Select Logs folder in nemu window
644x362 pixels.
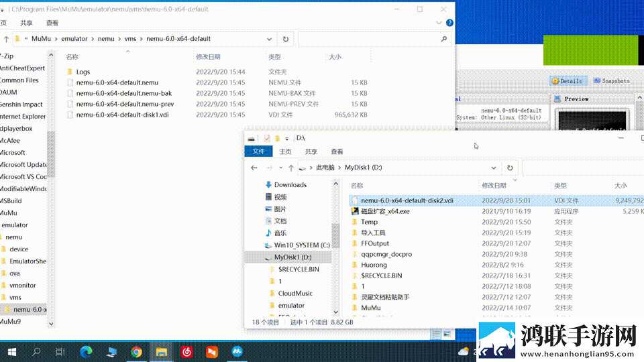(83, 72)
